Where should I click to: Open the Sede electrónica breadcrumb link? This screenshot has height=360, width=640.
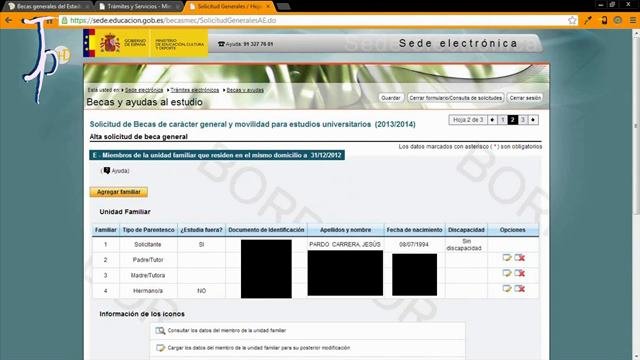click(x=144, y=90)
